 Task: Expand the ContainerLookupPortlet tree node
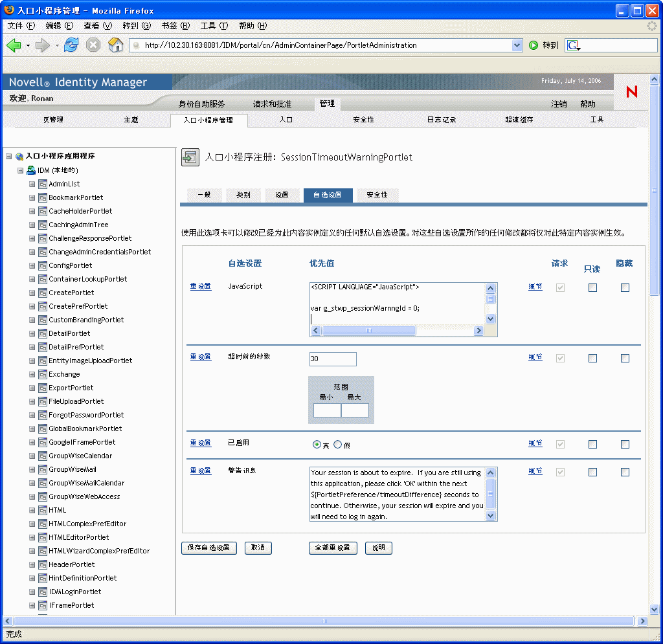point(32,280)
